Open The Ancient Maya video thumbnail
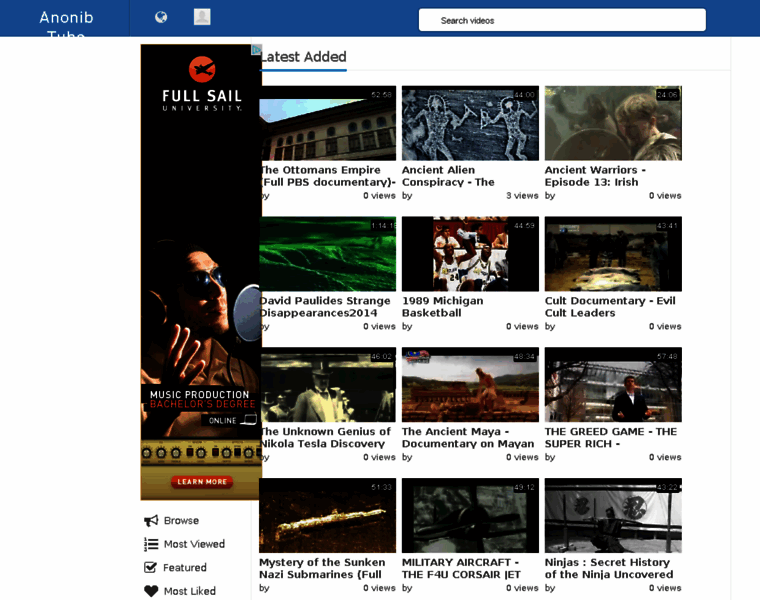760x600 pixels. coord(470,385)
